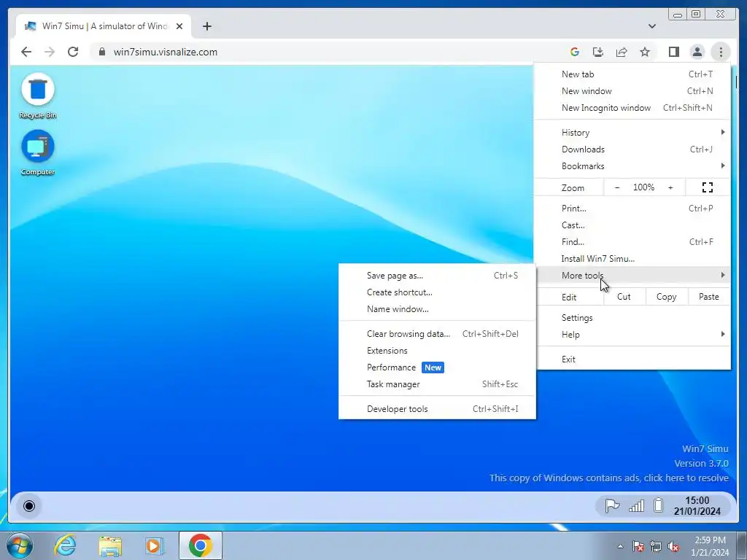The width and height of the screenshot is (747, 560).
Task: Select Save page as...
Action: click(x=437, y=275)
